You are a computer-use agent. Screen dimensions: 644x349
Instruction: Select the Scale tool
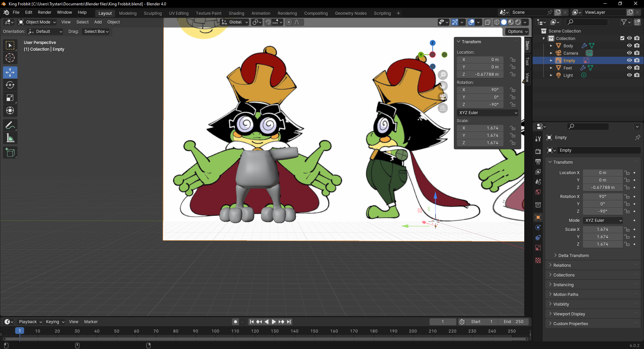coord(10,98)
